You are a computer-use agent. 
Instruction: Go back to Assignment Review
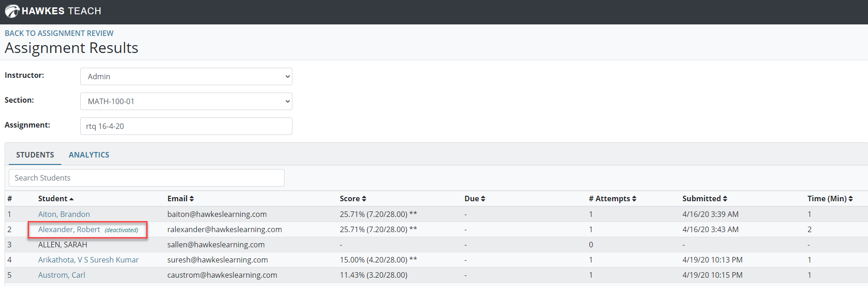(x=59, y=33)
